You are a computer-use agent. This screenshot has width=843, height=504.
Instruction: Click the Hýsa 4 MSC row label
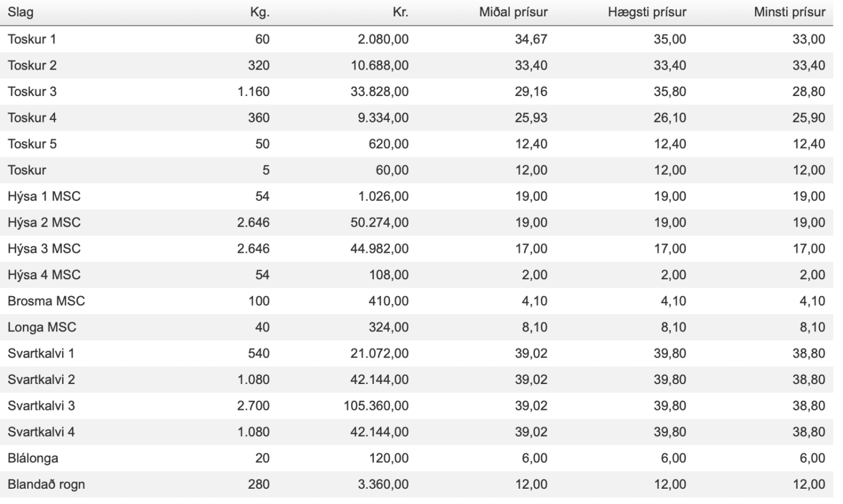pos(44,275)
